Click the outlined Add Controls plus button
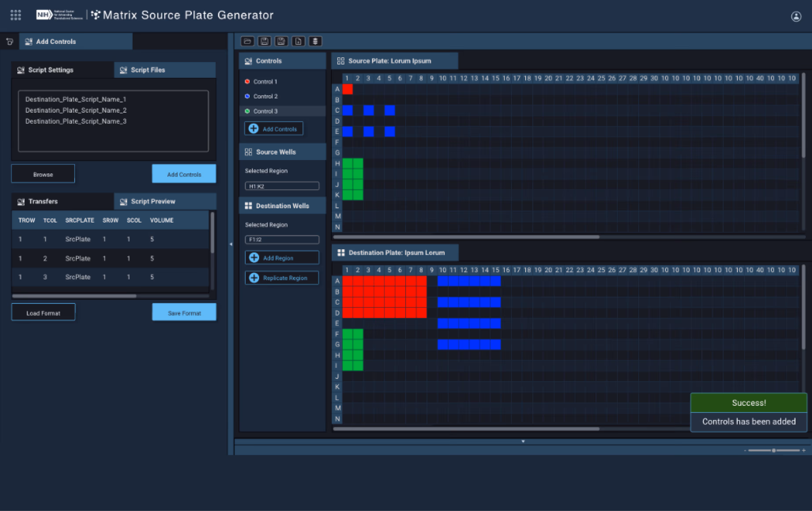The image size is (812, 511). coord(273,129)
